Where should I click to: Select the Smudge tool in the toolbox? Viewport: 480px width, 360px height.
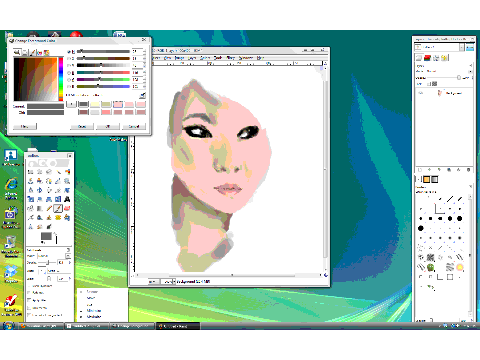pyautogui.click(x=40, y=227)
